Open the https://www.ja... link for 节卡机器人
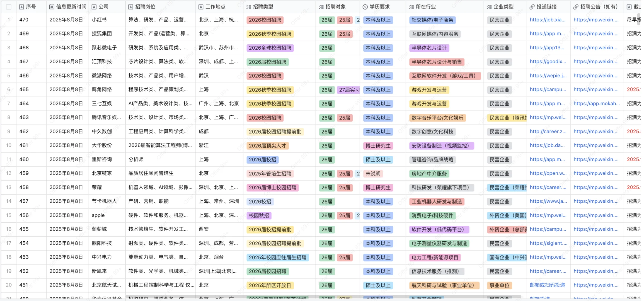Viewport: 644px width, 301px height. (548, 201)
